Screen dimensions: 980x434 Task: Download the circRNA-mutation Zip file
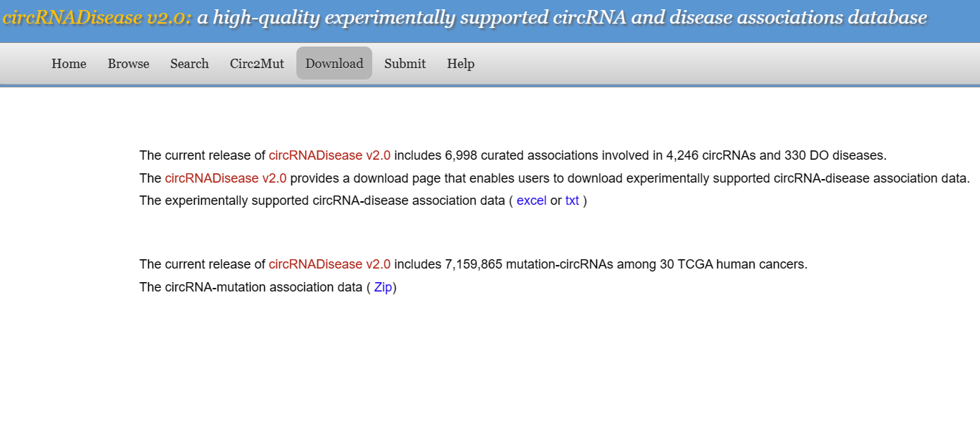383,287
